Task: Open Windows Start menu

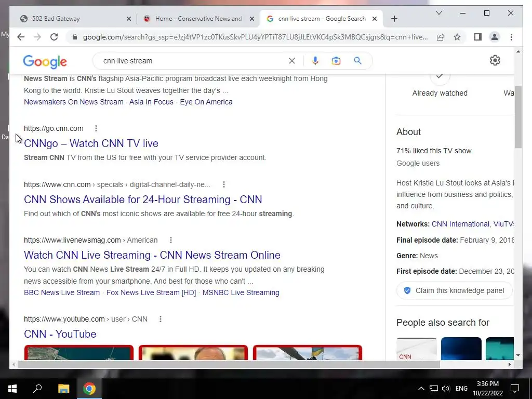Action: (x=12, y=389)
